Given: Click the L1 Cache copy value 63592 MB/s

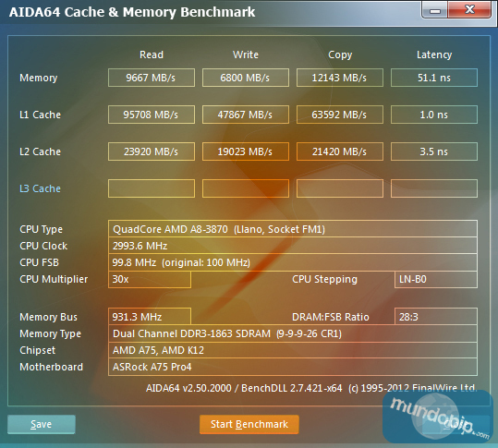Looking at the screenshot, I should coord(340,115).
